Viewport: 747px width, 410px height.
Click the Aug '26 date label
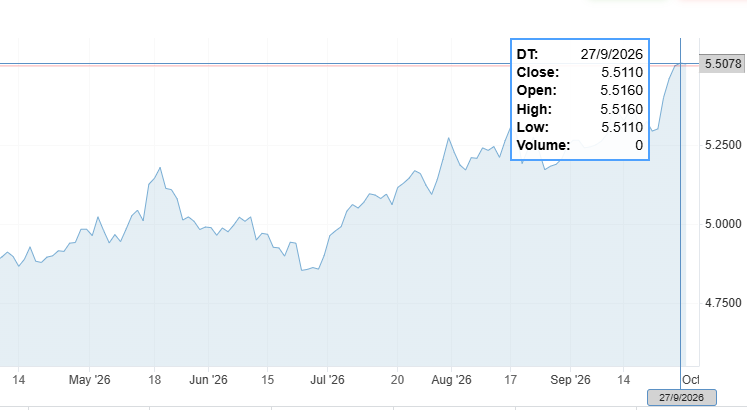tap(451, 380)
